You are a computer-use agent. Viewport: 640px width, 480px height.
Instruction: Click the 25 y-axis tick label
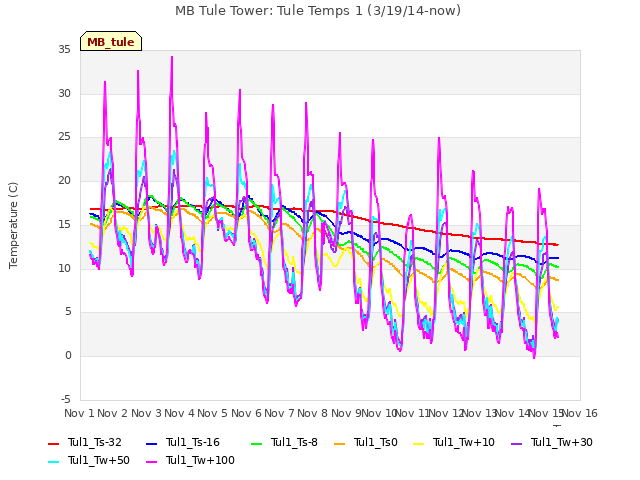64,137
